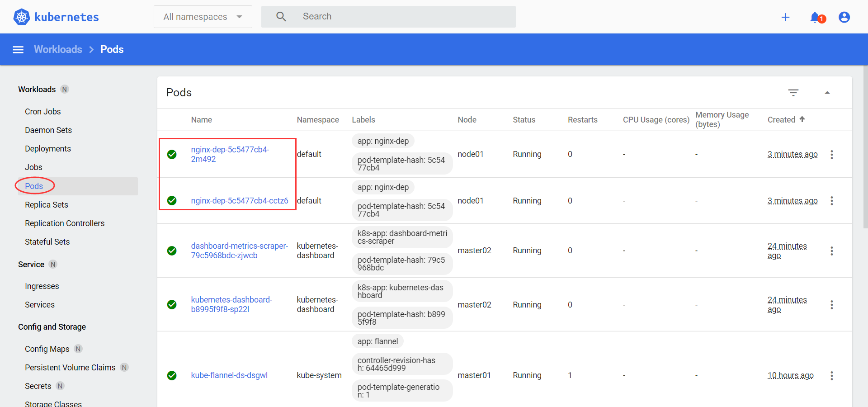
Task: Click the Kubernetes logo icon
Action: pos(21,17)
